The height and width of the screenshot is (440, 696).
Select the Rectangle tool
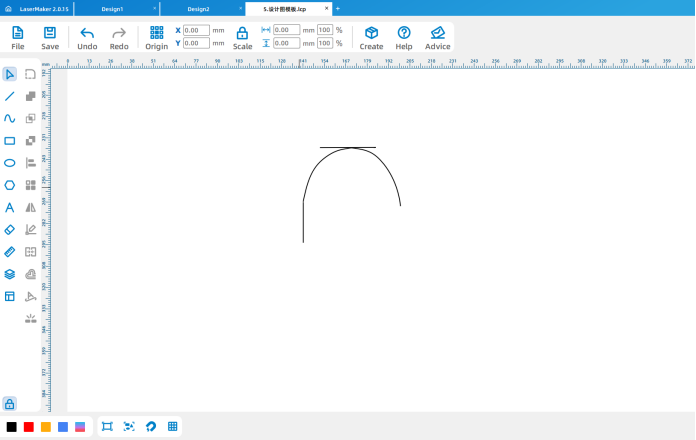(x=10, y=141)
